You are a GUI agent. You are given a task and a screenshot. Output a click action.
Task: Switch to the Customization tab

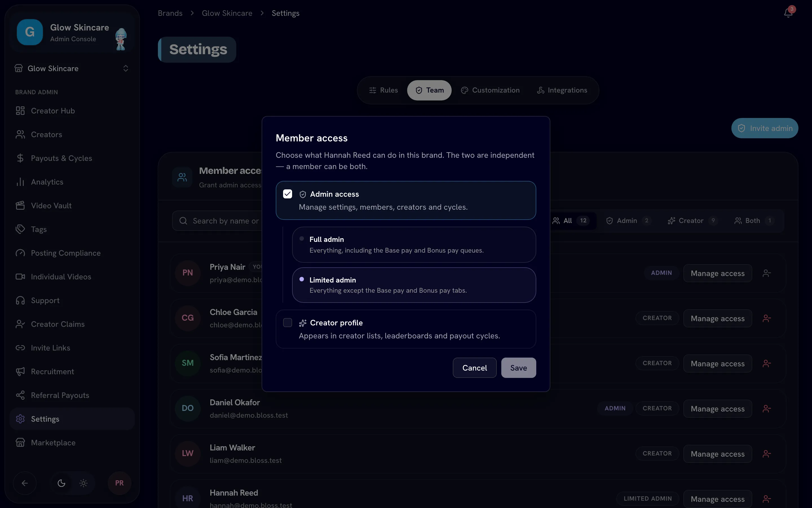[490, 90]
